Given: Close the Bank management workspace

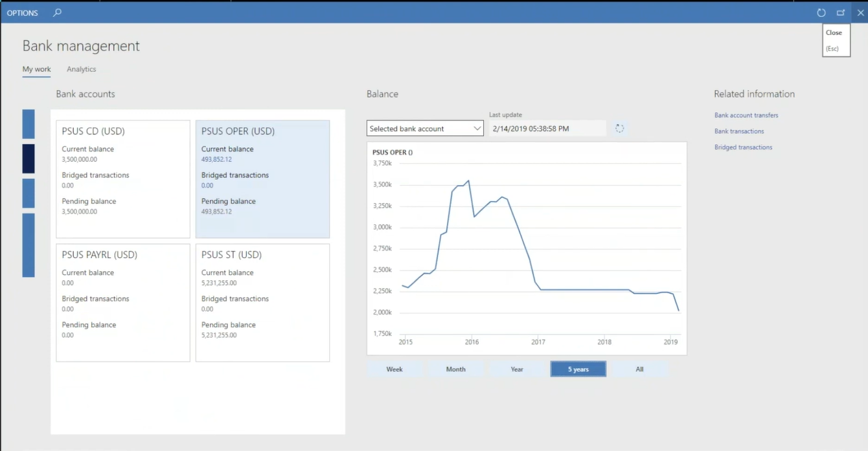Looking at the screenshot, I should 860,12.
